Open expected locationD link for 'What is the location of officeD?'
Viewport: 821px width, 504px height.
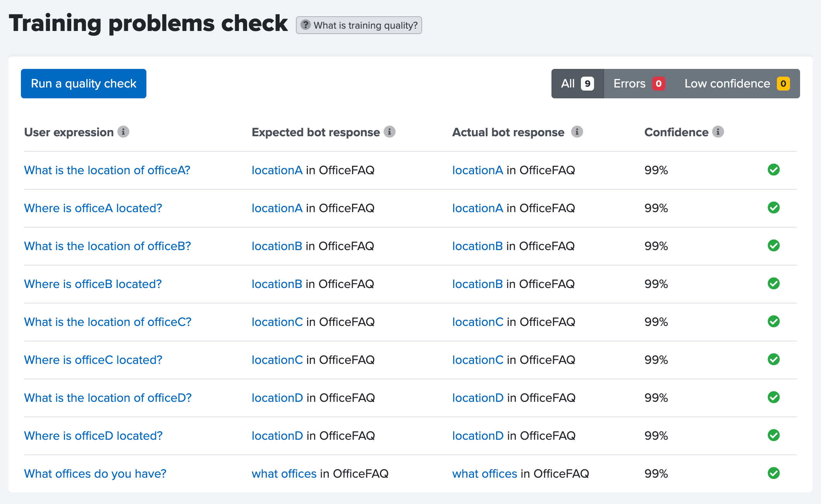point(277,398)
